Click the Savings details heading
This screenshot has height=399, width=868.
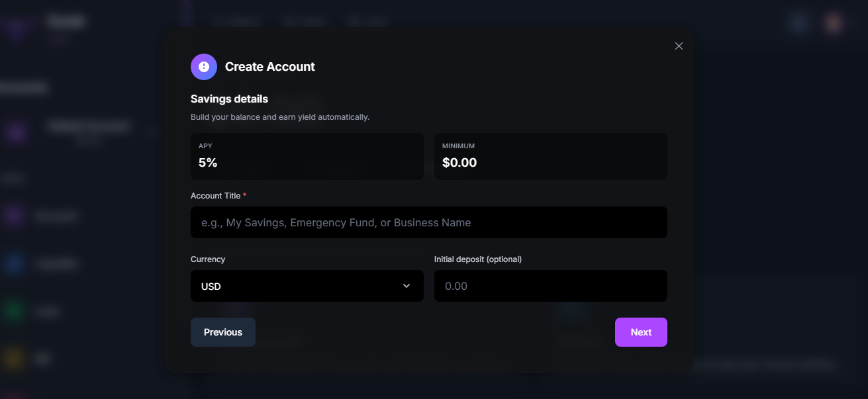pos(229,99)
